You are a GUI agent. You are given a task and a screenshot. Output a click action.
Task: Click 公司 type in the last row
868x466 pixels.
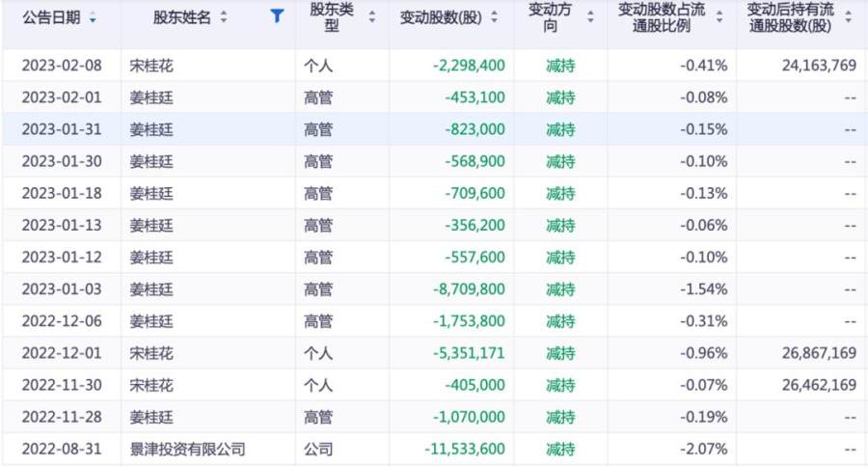tap(318, 449)
